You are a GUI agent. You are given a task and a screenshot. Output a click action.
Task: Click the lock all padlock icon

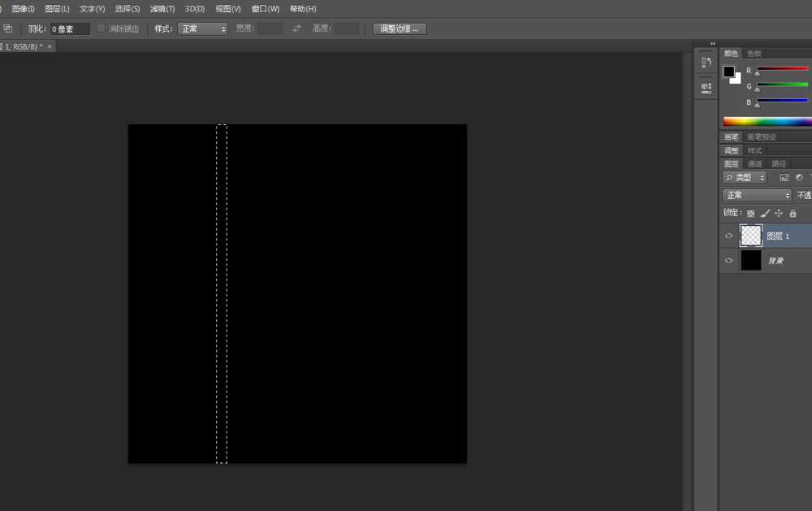(793, 213)
